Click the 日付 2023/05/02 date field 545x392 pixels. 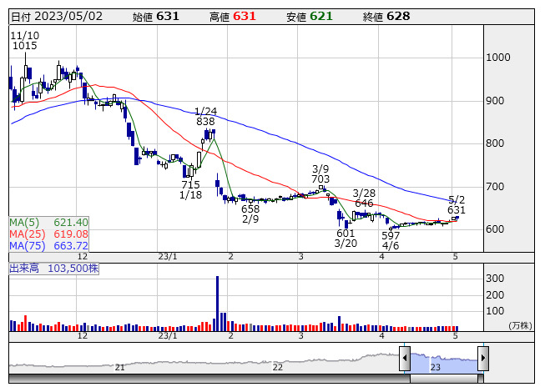coord(55,16)
